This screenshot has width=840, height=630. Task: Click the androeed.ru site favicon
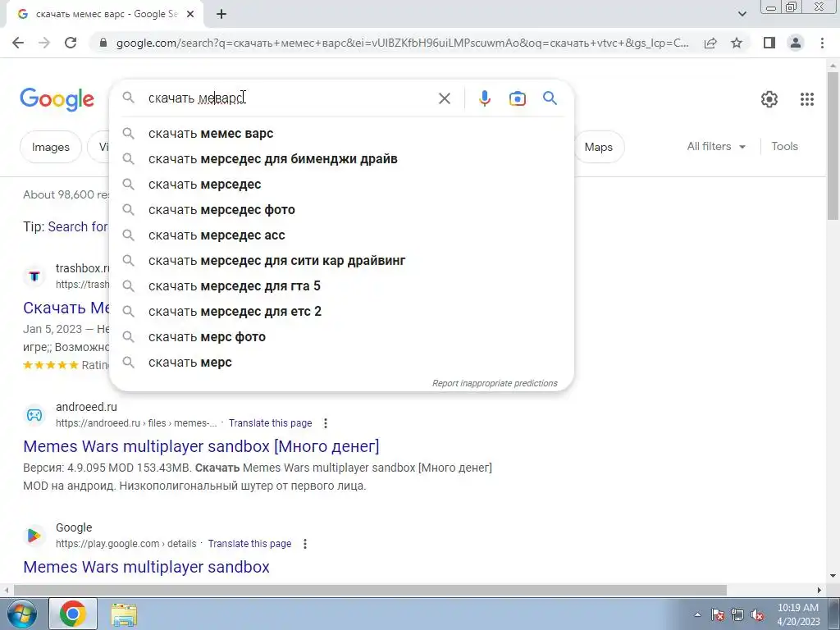click(34, 415)
